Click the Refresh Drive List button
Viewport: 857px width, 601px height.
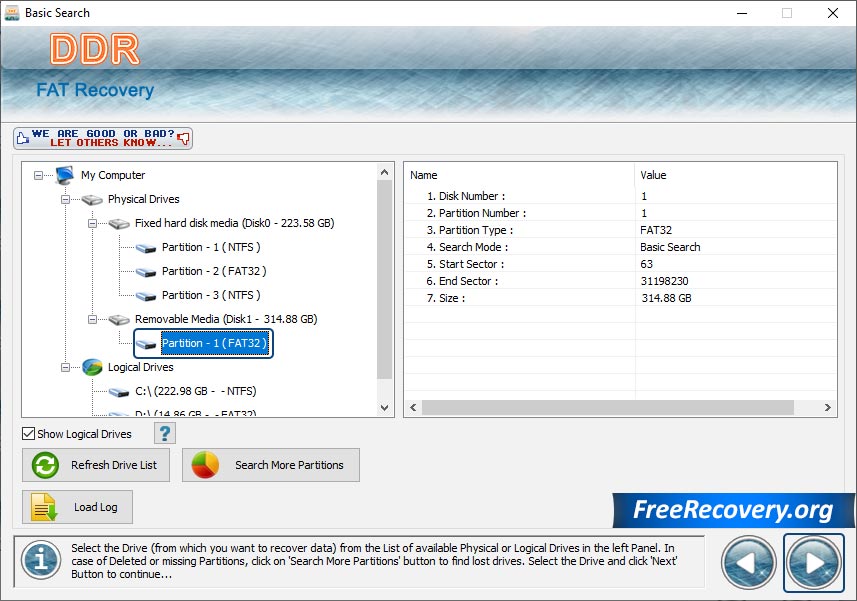click(x=96, y=465)
